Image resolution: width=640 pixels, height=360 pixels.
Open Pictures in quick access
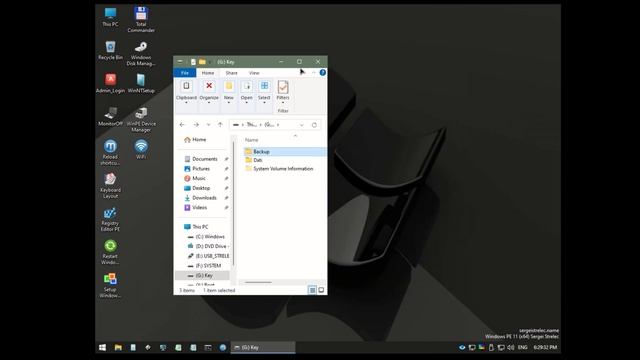[201, 169]
